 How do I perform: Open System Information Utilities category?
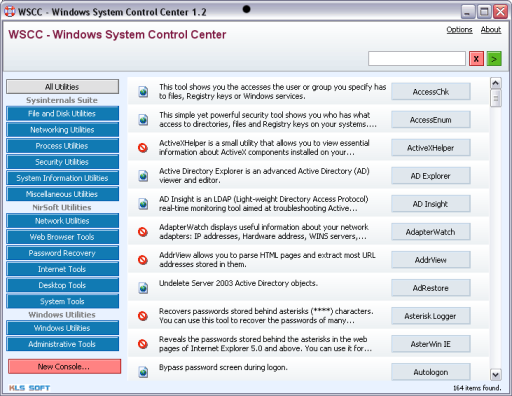62,178
